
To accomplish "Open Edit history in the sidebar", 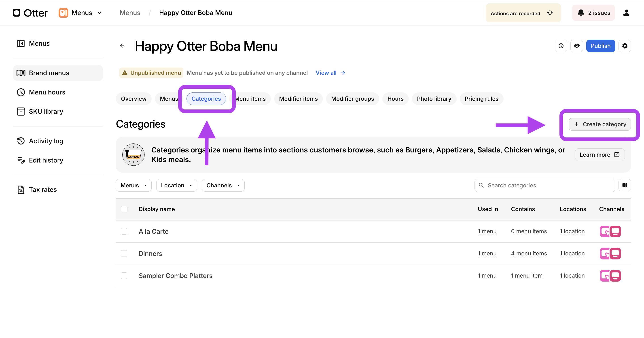I will [x=58, y=160].
